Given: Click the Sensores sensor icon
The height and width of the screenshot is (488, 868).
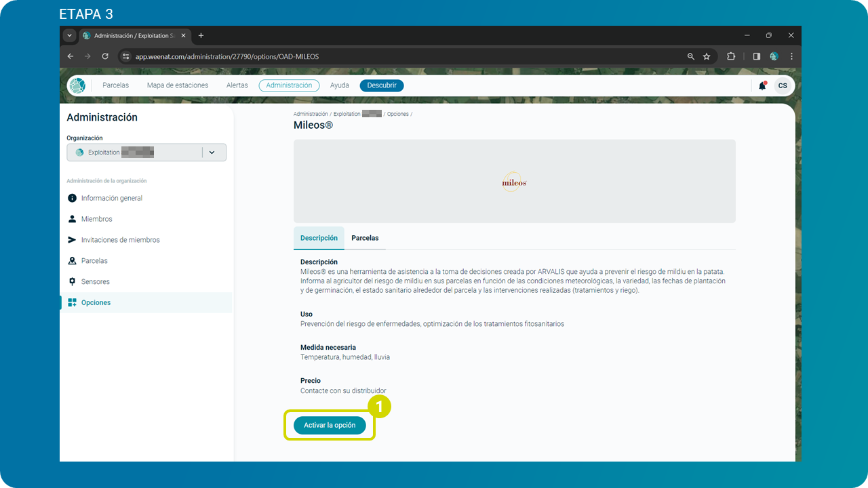Looking at the screenshot, I should click(73, 281).
